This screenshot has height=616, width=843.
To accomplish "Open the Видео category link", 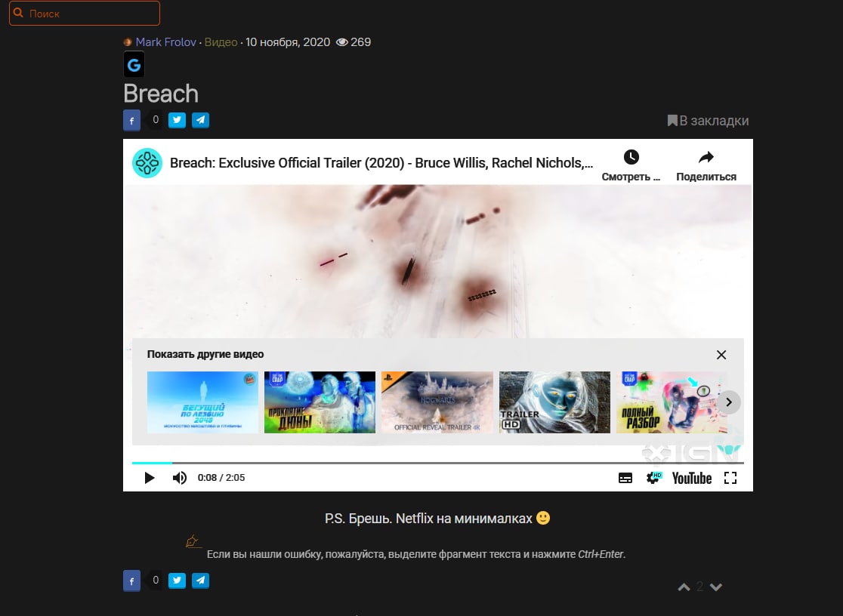I will pyautogui.click(x=221, y=42).
